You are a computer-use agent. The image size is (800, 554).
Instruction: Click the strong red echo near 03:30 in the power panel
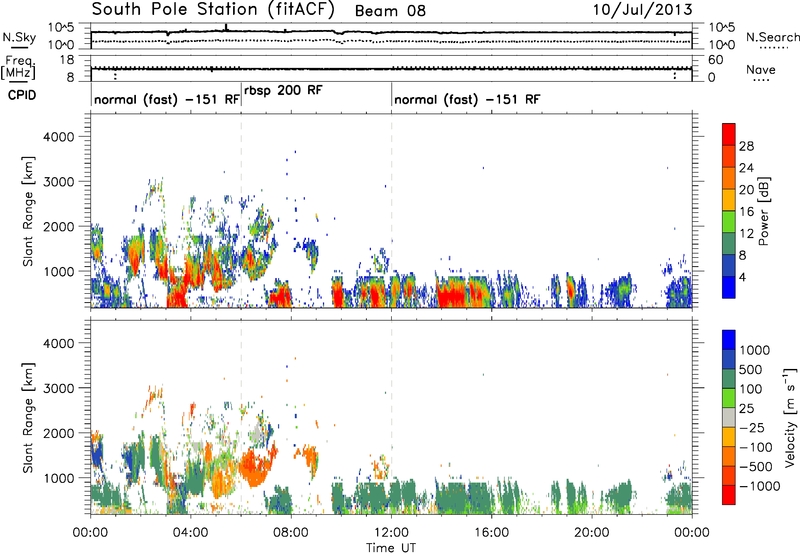click(179, 295)
